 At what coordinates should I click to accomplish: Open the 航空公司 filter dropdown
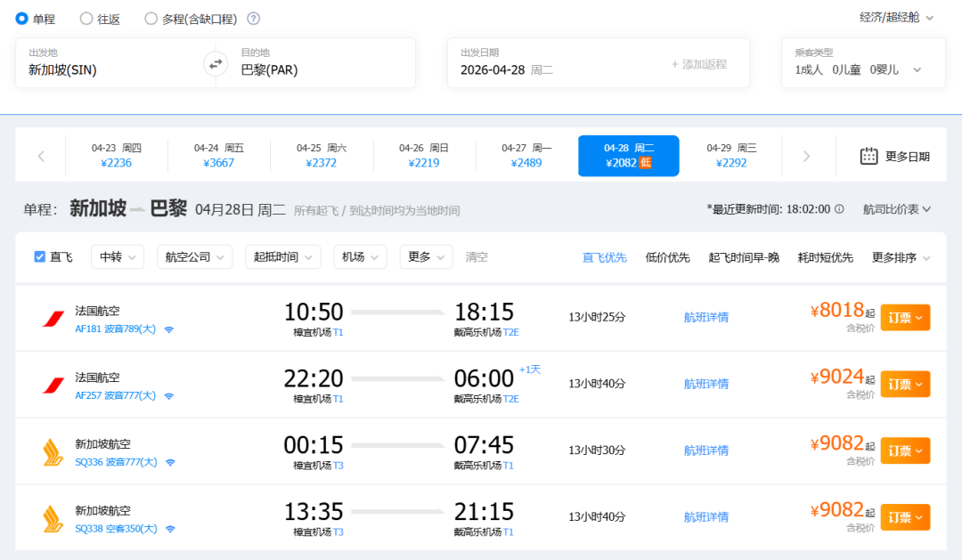point(194,257)
